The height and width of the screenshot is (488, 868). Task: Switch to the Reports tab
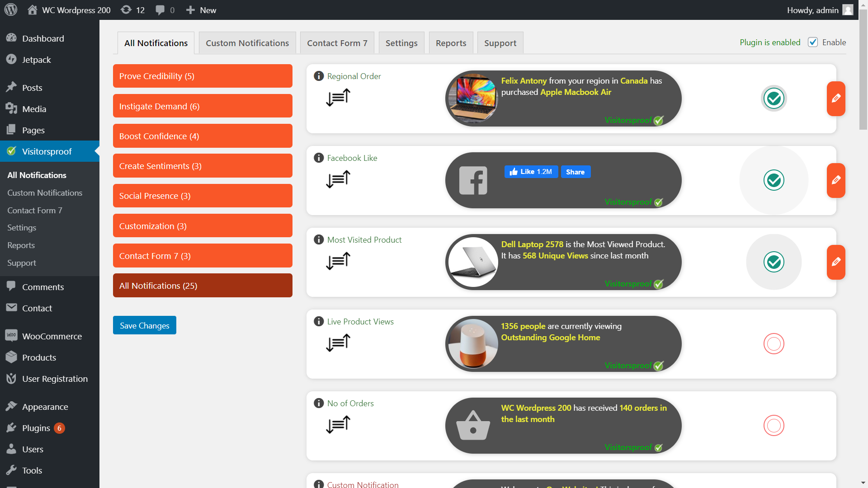point(451,43)
